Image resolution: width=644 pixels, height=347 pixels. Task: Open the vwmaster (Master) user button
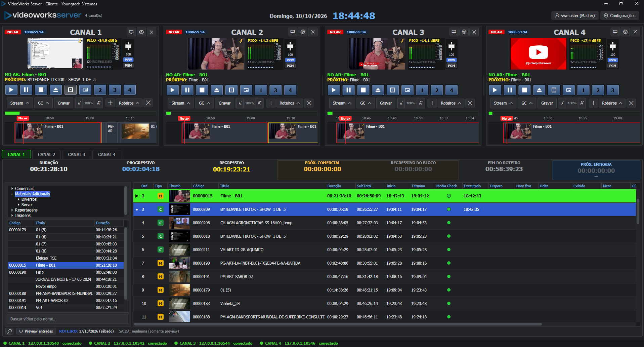coord(575,15)
